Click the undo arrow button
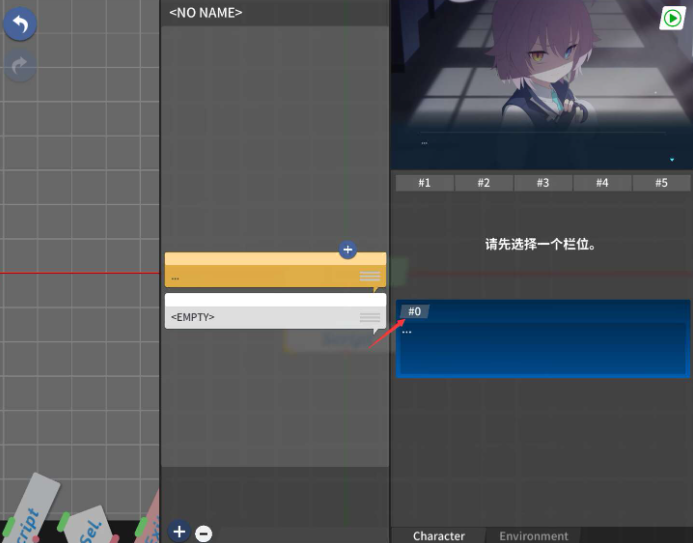The height and width of the screenshot is (543, 693). coord(20,24)
